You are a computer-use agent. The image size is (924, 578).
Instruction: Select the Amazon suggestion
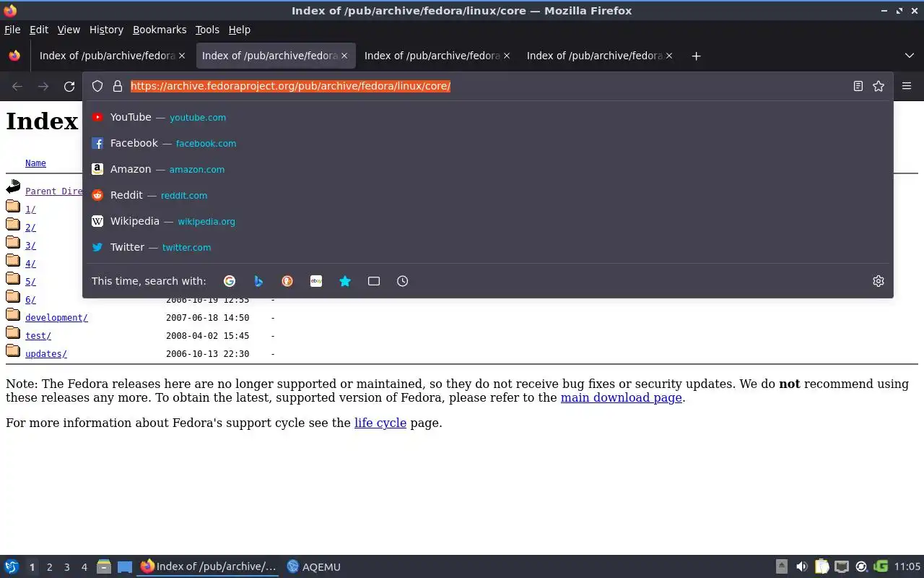(488, 169)
